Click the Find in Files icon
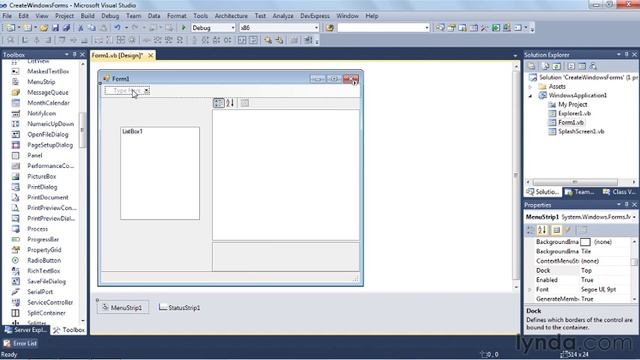Viewport: 640px width, 360px height. [x=330, y=28]
